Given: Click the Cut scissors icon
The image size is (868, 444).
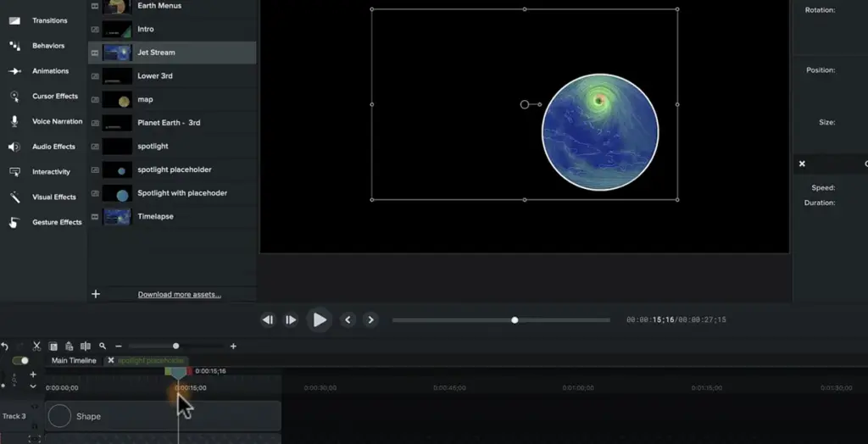Looking at the screenshot, I should (36, 347).
